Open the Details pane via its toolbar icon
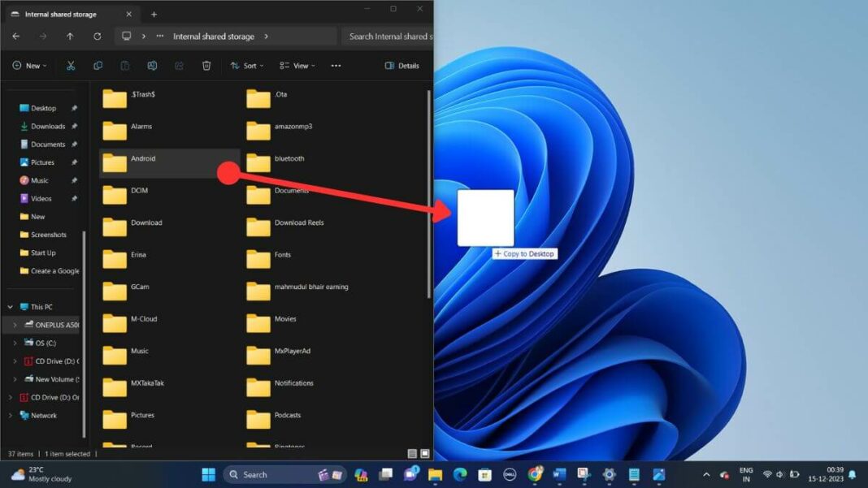 [398, 66]
